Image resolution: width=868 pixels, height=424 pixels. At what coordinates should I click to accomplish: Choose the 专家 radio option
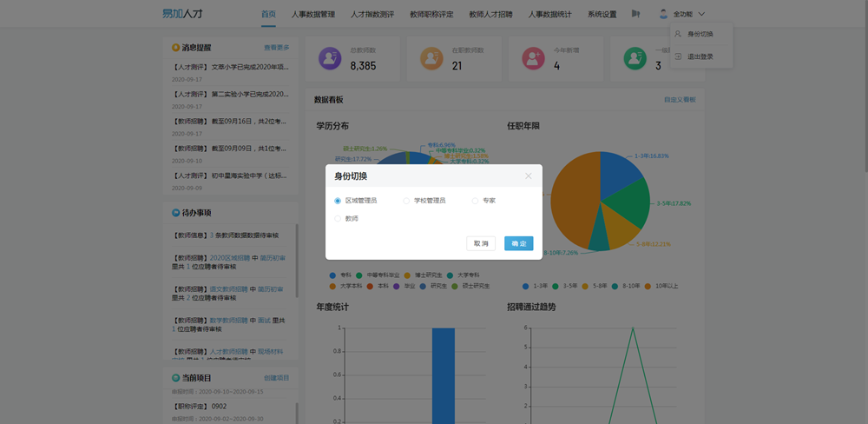[475, 201]
